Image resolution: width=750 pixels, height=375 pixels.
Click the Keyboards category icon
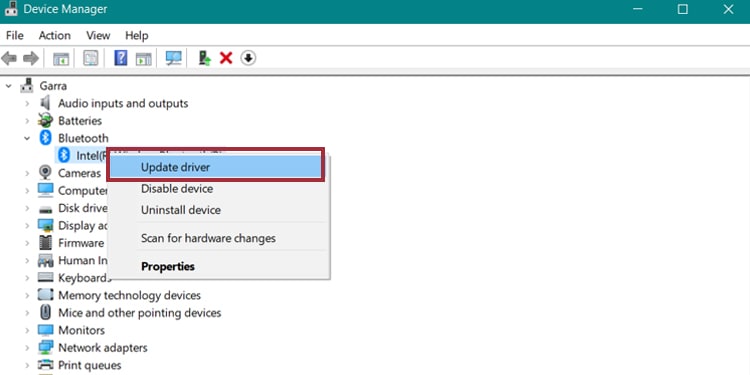(45, 278)
